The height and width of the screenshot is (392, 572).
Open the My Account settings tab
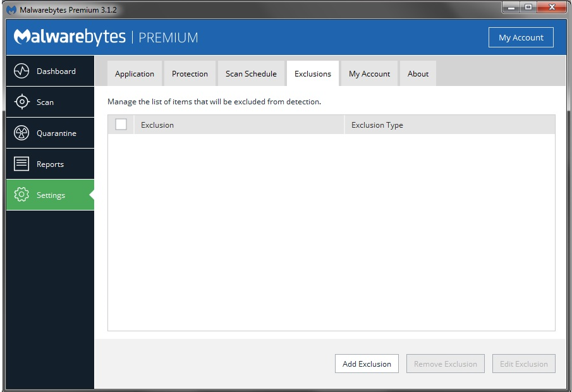[369, 74]
